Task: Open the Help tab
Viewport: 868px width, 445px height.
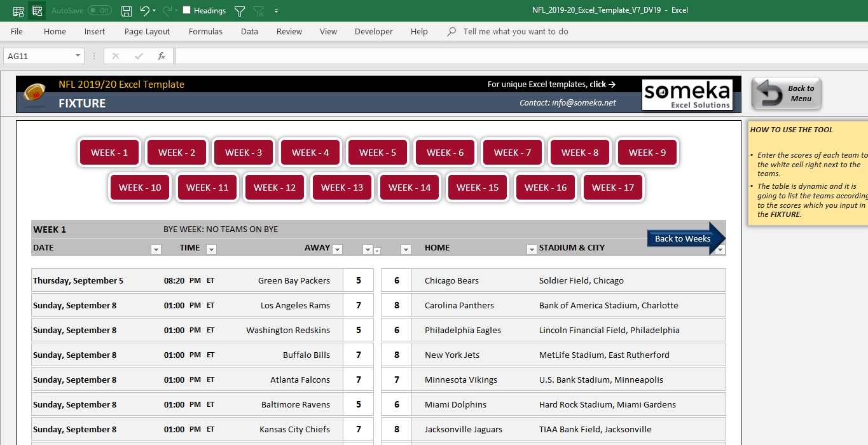Action: (419, 31)
